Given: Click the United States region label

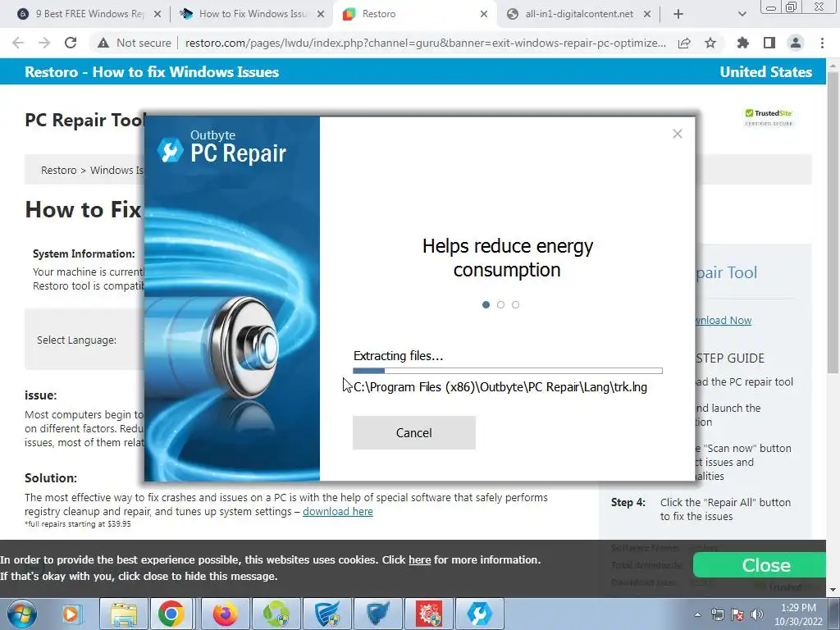Looking at the screenshot, I should point(765,72).
